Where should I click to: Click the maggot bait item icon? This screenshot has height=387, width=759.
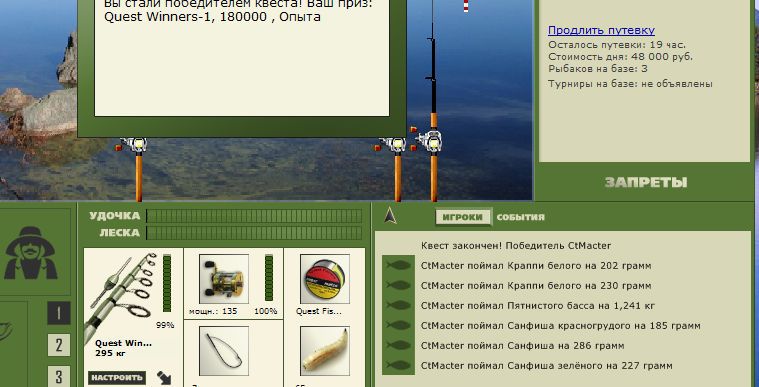325,351
